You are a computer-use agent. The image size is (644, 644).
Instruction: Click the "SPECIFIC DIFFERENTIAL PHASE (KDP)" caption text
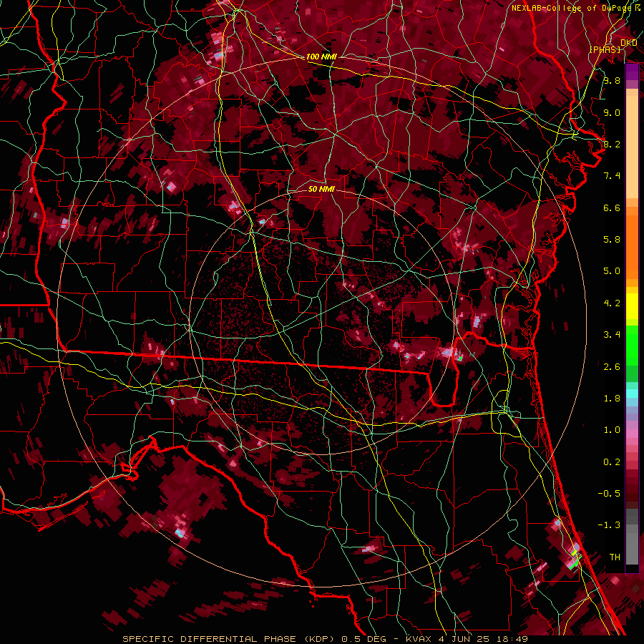(x=229, y=639)
